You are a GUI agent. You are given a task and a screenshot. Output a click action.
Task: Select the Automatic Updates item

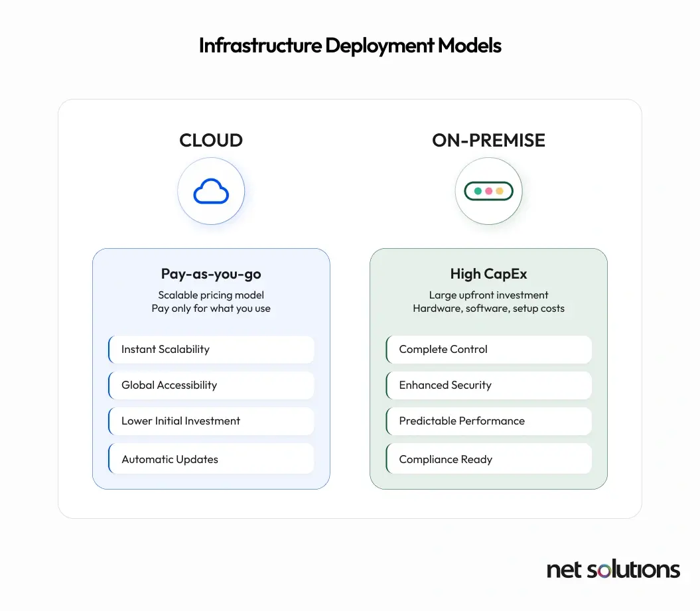coord(211,459)
